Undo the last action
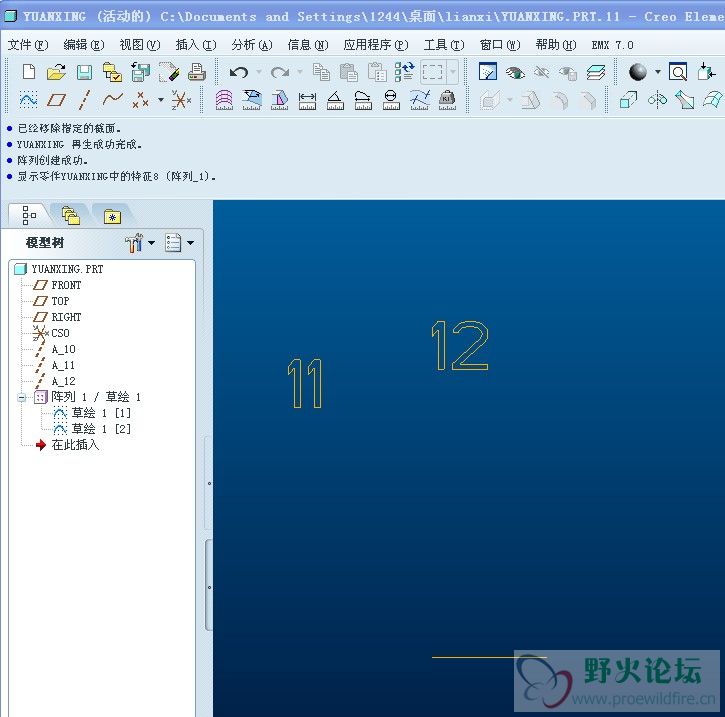The height and width of the screenshot is (717, 725). tap(239, 72)
